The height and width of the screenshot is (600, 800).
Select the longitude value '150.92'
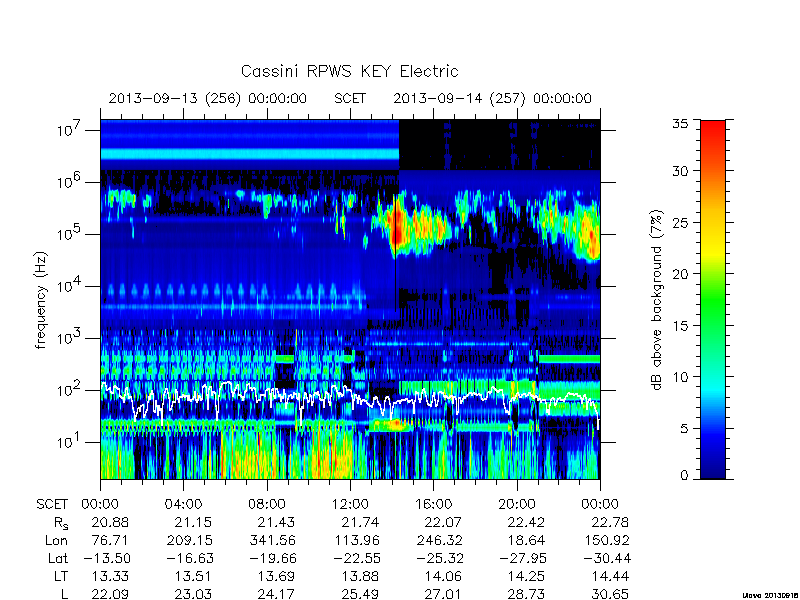coord(606,540)
